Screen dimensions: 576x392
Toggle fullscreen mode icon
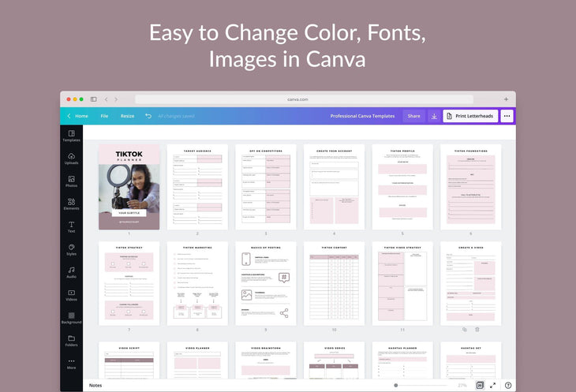pyautogui.click(x=493, y=385)
